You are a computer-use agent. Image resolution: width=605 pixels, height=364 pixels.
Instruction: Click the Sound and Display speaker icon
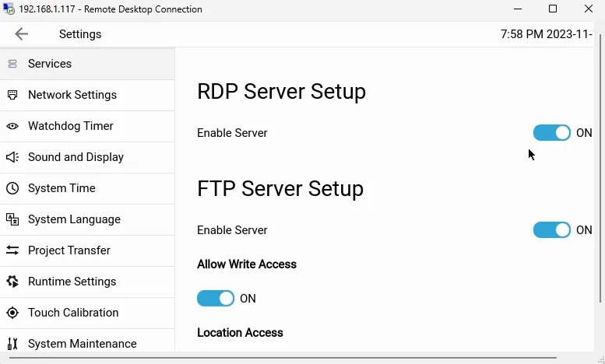pos(12,157)
